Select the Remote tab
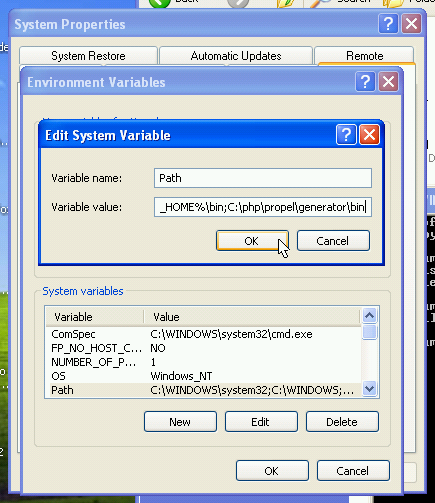 click(364, 55)
